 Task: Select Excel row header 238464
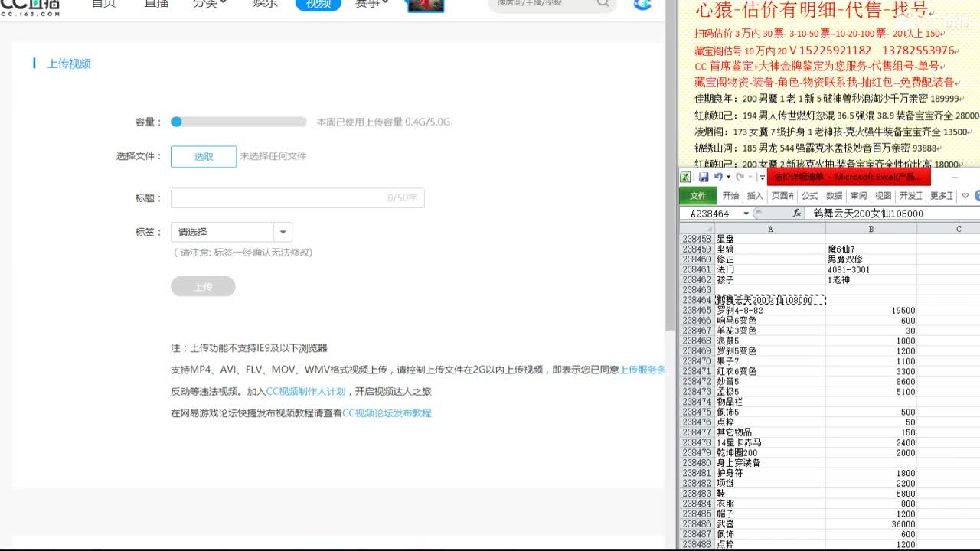click(697, 300)
